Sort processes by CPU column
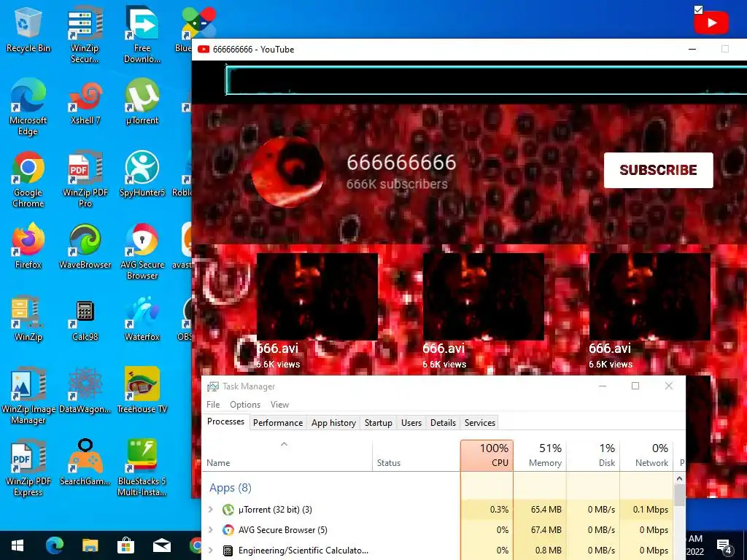Image resolution: width=747 pixels, height=560 pixels. [x=487, y=455]
